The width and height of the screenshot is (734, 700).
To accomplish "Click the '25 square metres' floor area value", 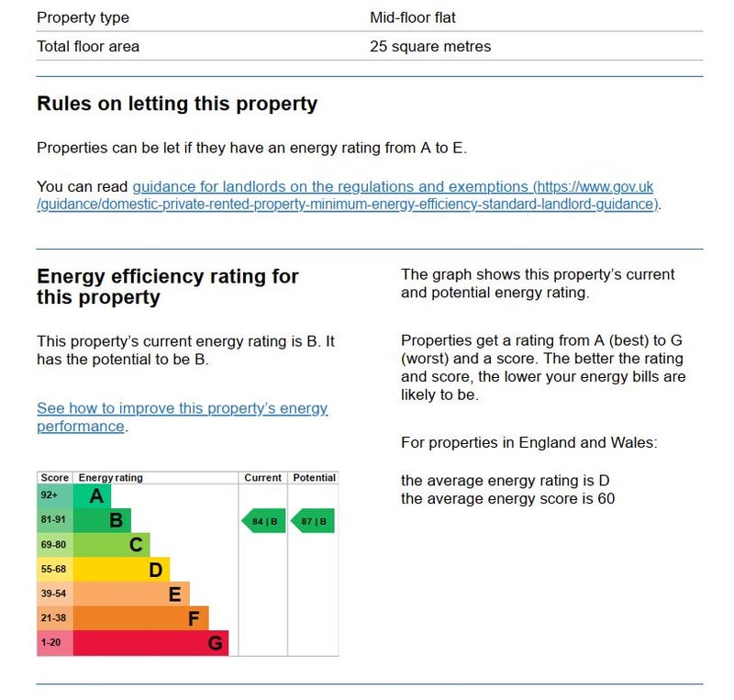I will (x=430, y=46).
